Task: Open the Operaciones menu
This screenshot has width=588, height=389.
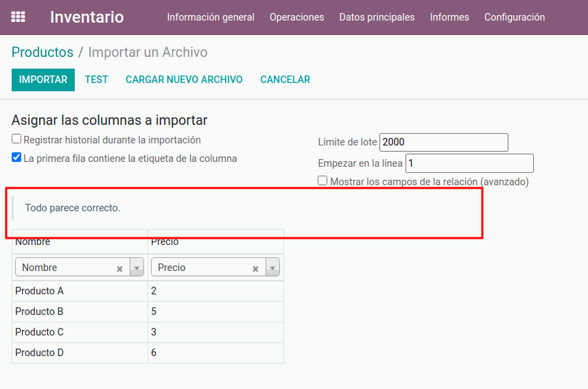Action: [296, 17]
